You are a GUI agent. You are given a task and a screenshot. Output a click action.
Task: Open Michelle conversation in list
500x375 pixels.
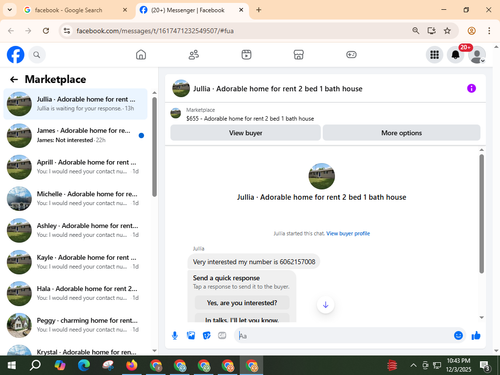click(75, 199)
